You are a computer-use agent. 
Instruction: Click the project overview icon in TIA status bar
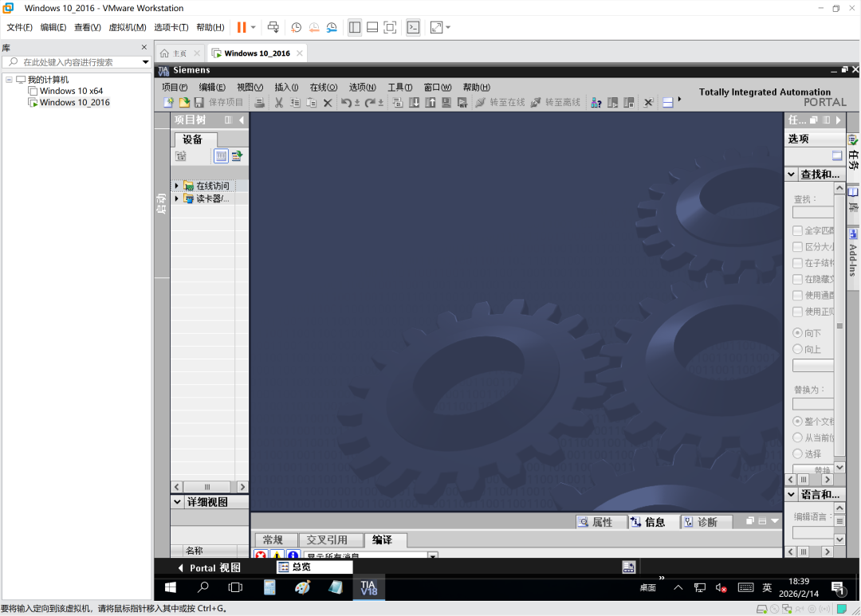tap(629, 567)
